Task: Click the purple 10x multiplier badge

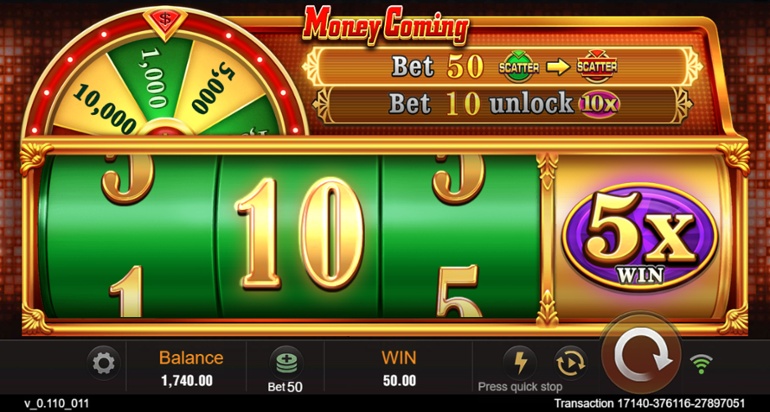Action: (599, 104)
